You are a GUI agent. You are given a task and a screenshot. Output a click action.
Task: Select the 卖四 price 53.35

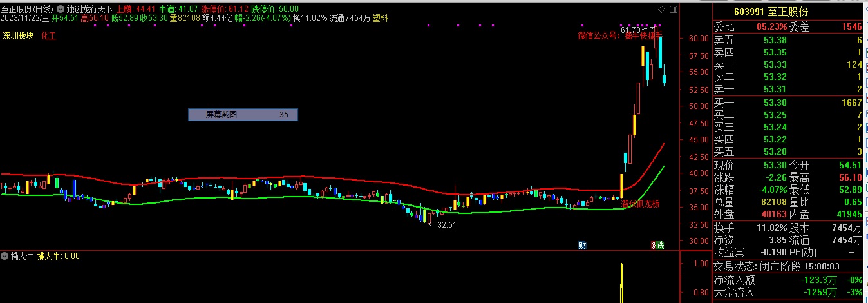pos(775,52)
